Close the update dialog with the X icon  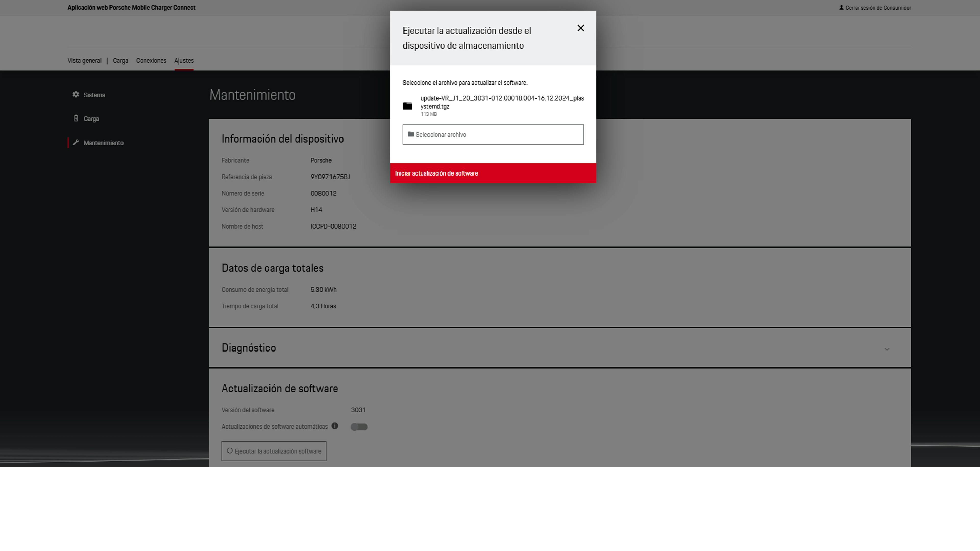[581, 28]
